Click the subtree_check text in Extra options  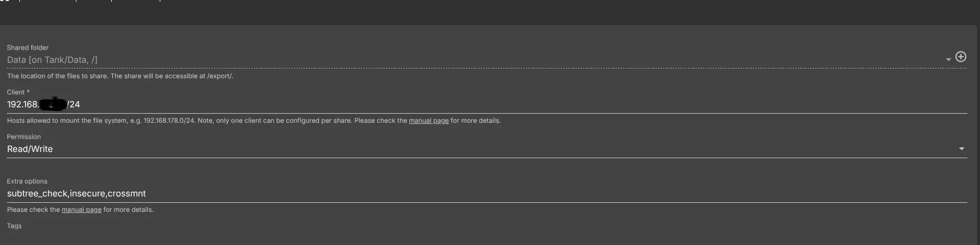[x=37, y=194]
